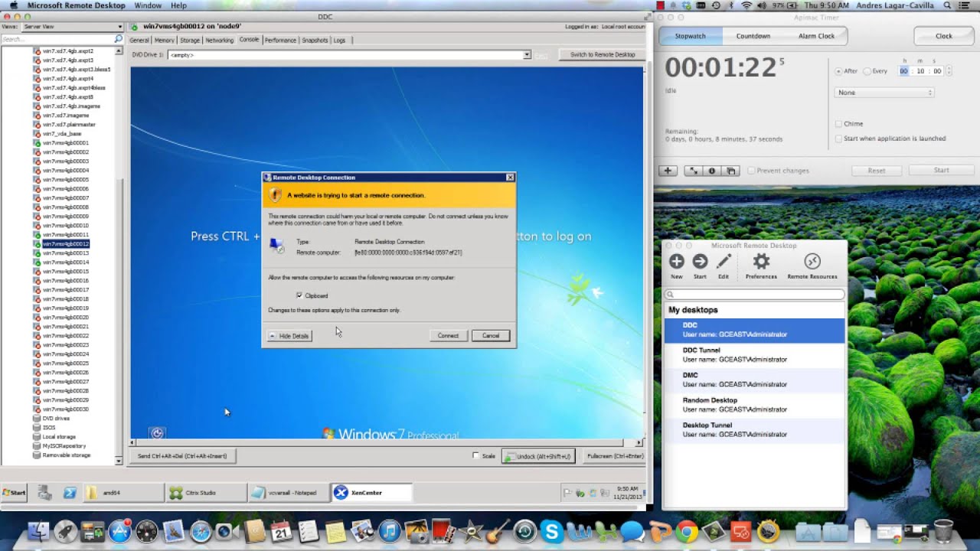980x551 pixels.
Task: Select Local storage in the server tree
Action: [x=59, y=436]
